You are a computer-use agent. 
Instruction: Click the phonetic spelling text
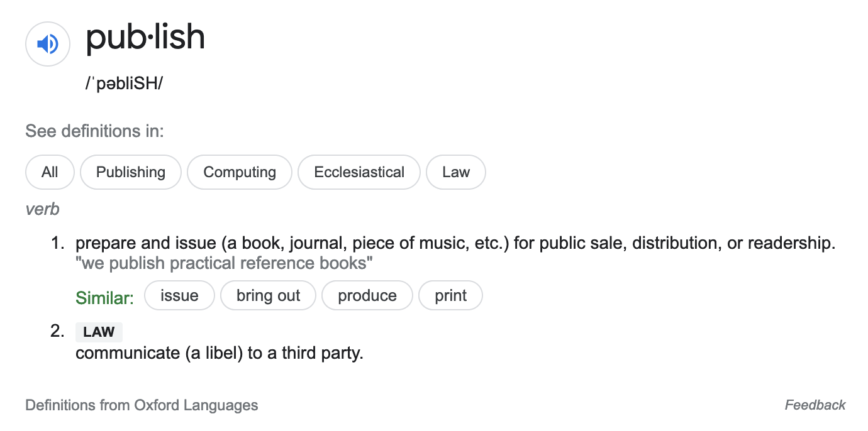(124, 84)
